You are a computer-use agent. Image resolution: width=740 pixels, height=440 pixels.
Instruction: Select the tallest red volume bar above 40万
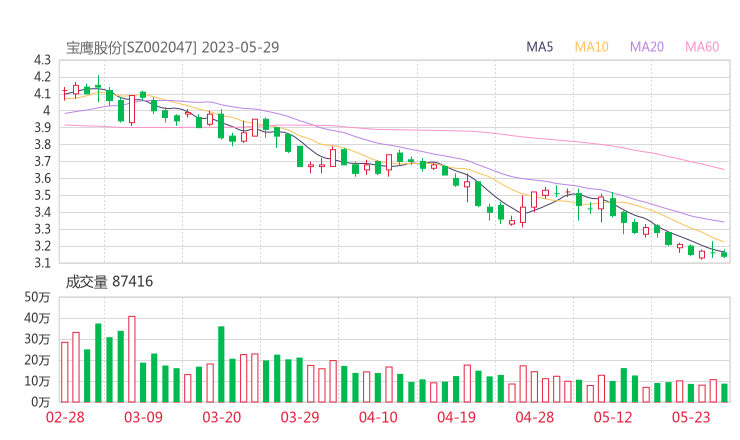click(x=132, y=359)
